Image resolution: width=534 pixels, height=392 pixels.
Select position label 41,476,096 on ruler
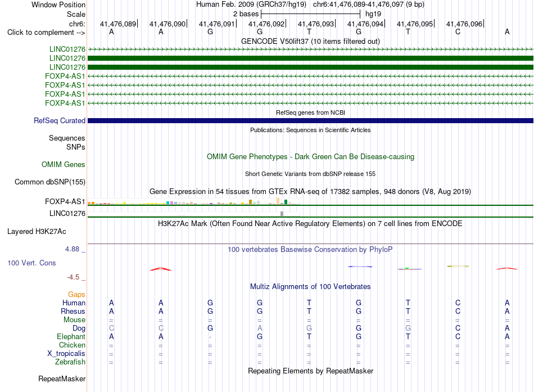pyautogui.click(x=464, y=24)
